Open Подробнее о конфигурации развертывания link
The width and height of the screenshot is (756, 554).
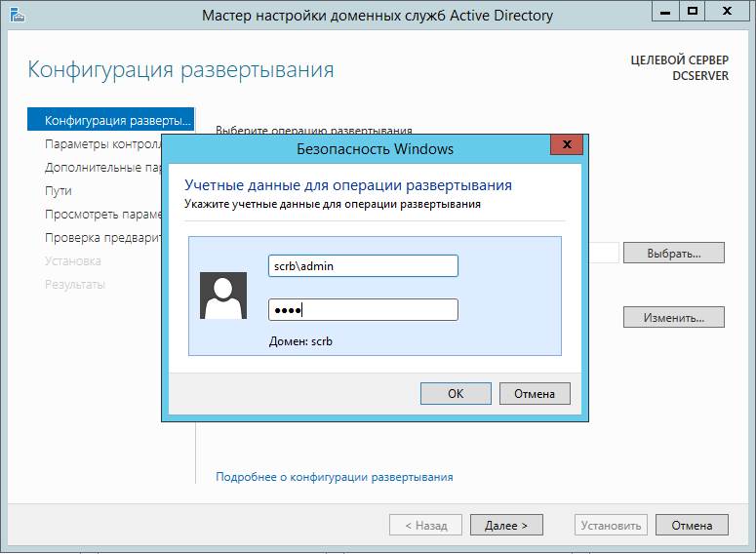(335, 477)
